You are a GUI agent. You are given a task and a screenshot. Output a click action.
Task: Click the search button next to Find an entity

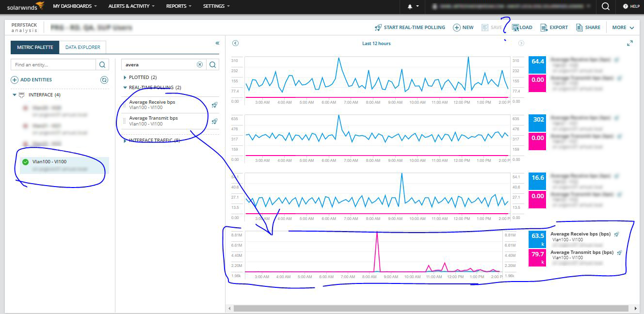coord(102,64)
